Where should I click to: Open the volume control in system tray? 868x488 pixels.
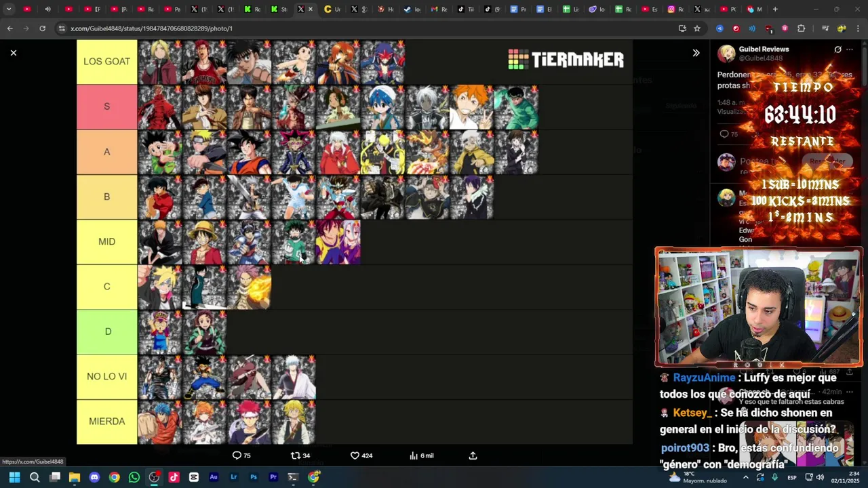tap(821, 477)
